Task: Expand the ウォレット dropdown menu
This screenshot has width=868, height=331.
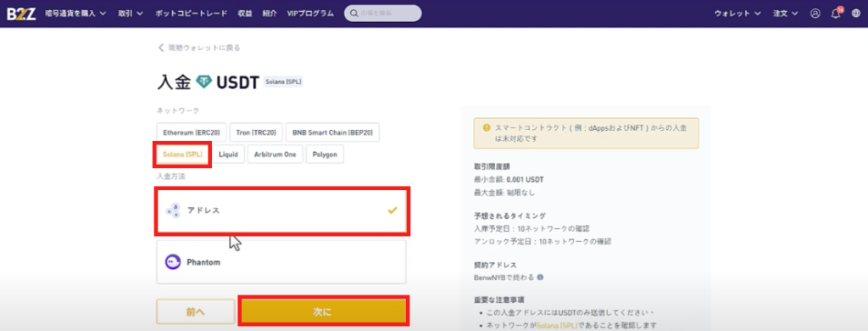Action: [737, 14]
